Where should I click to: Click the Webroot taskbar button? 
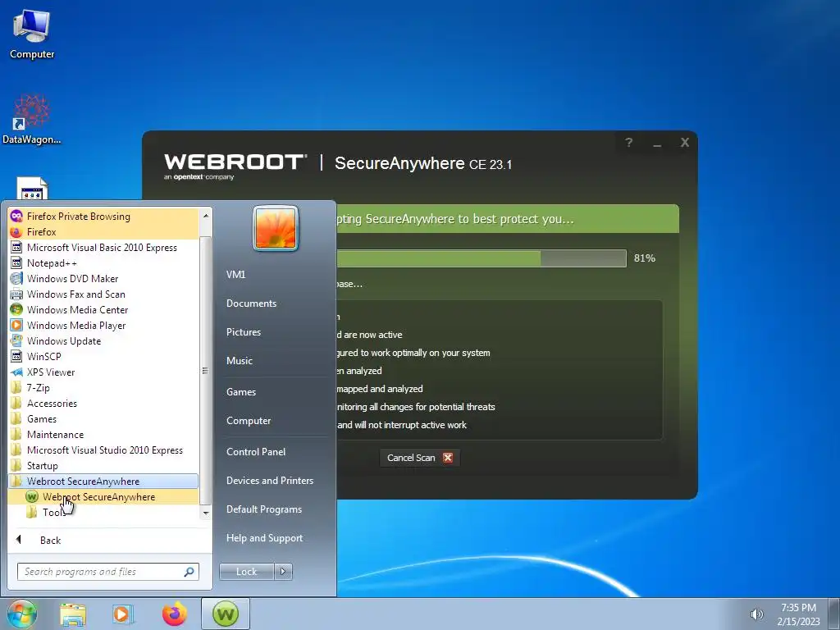pyautogui.click(x=226, y=614)
